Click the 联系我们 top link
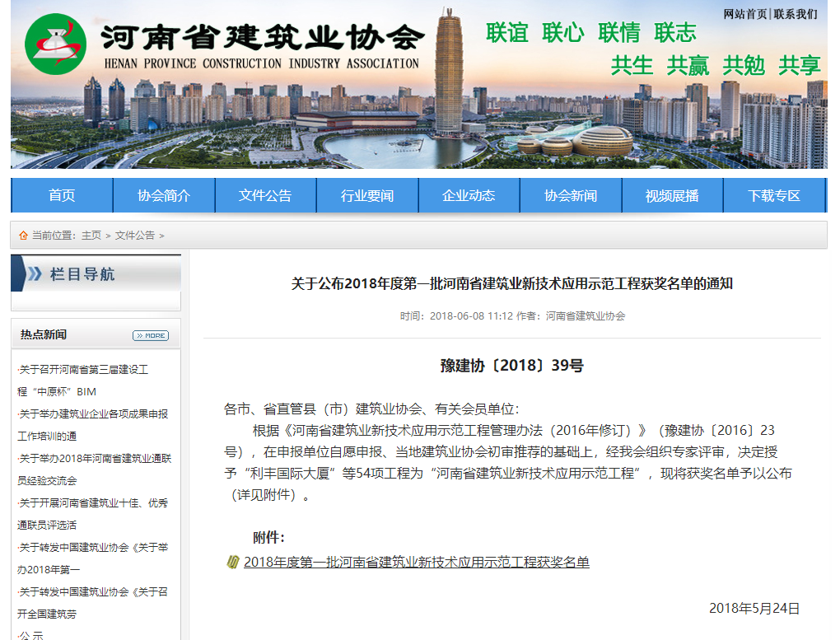Viewport: 840px width, 640px height. coord(796,14)
